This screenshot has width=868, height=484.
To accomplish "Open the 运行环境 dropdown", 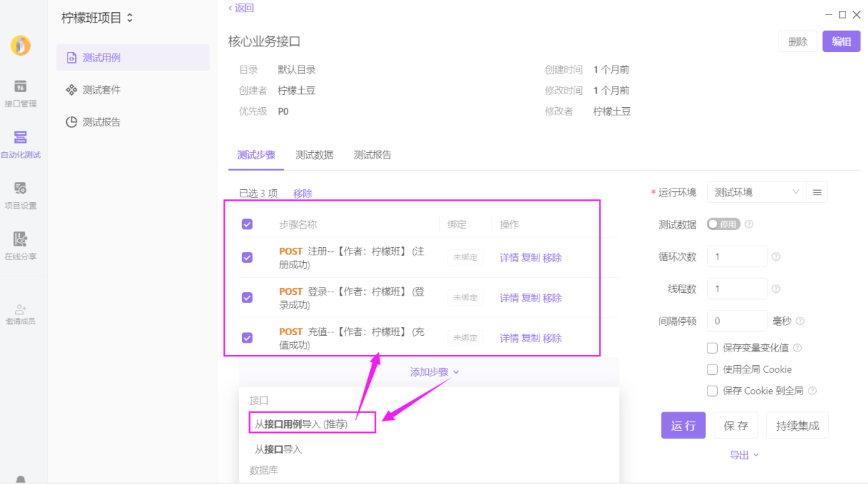I will [x=756, y=192].
